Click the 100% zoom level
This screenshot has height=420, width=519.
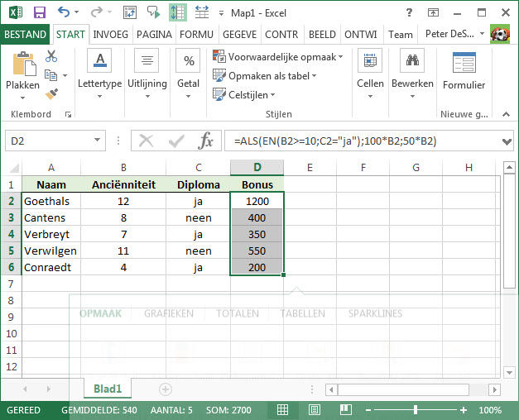490,410
